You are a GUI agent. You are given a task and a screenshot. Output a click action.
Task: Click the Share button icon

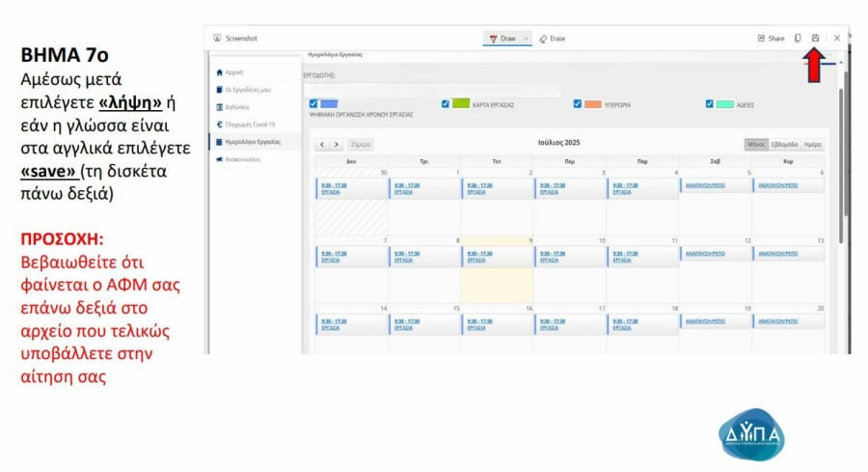point(762,38)
